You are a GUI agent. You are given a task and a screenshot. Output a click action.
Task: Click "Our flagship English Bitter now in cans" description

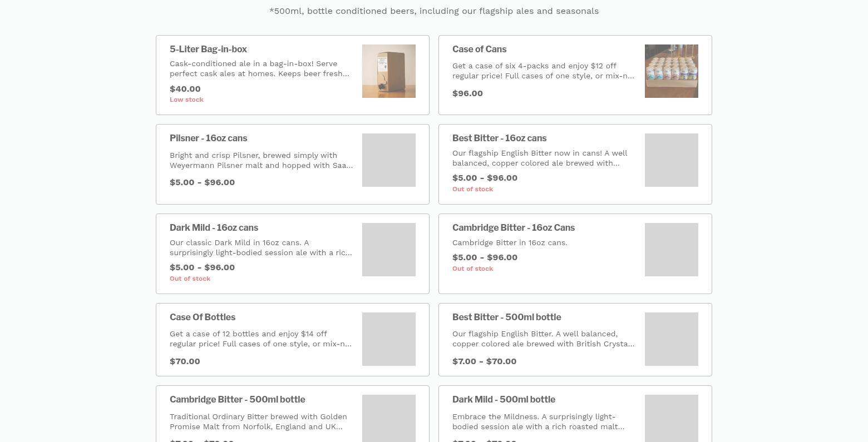coord(540,158)
